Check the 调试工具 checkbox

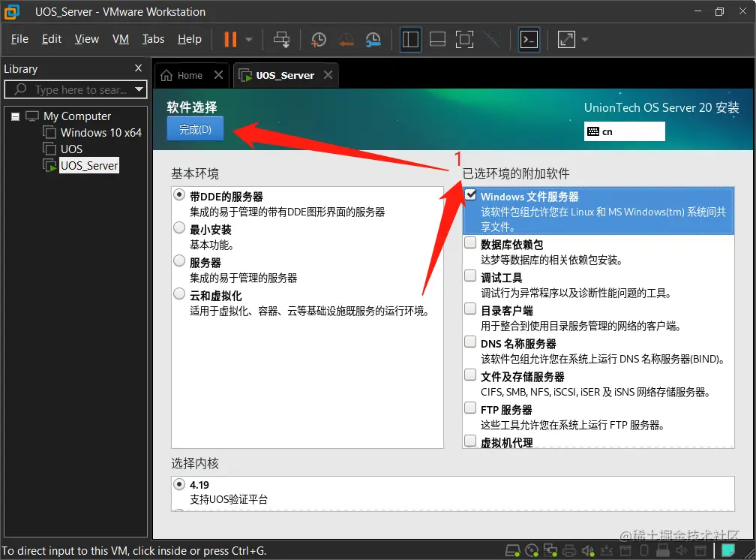470,275
